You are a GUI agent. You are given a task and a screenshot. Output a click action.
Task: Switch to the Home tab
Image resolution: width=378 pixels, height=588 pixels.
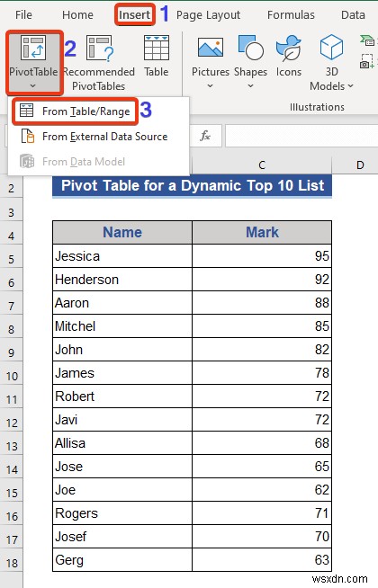click(x=77, y=15)
